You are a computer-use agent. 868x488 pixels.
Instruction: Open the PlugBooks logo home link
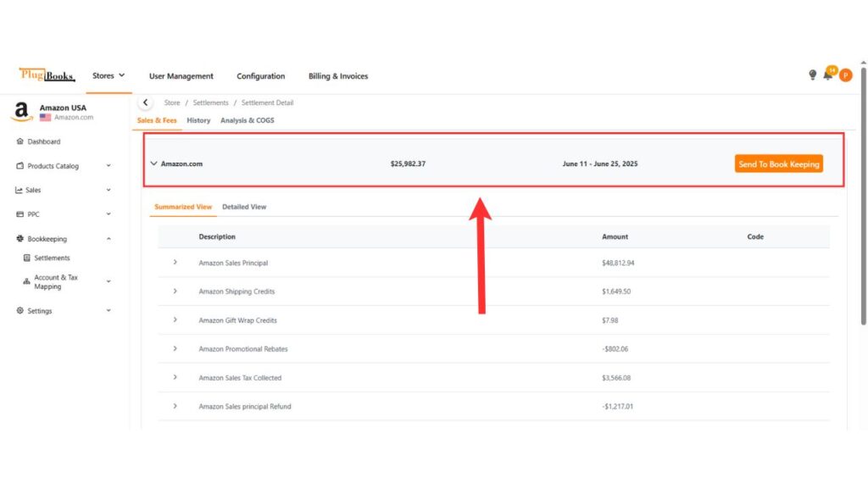click(47, 75)
